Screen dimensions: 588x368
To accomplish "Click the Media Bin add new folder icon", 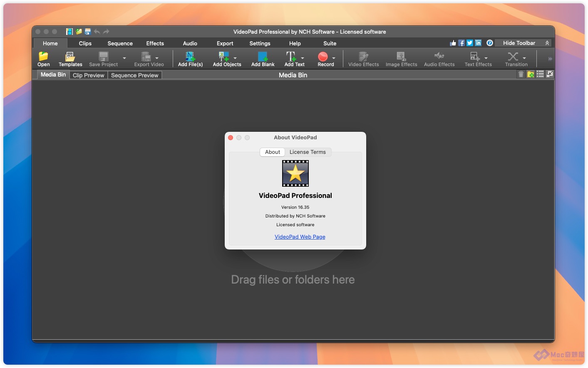I will tap(531, 74).
